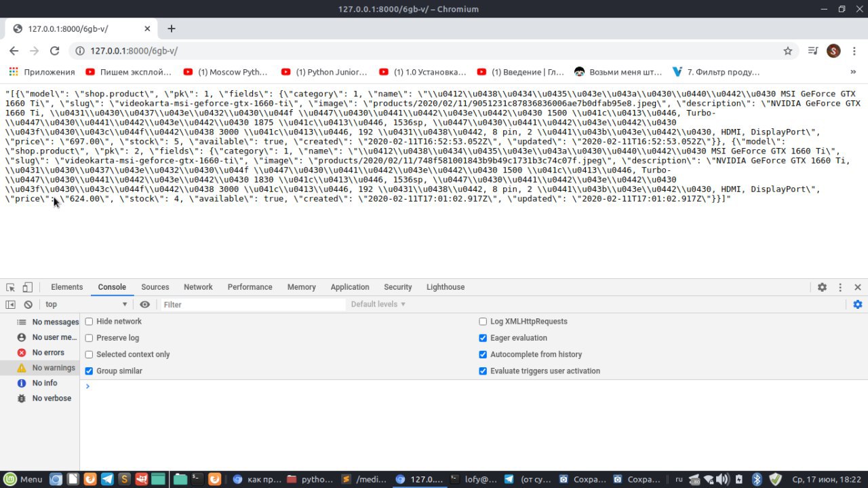The width and height of the screenshot is (868, 488).
Task: Switch to the Application tab
Action: coord(350,287)
